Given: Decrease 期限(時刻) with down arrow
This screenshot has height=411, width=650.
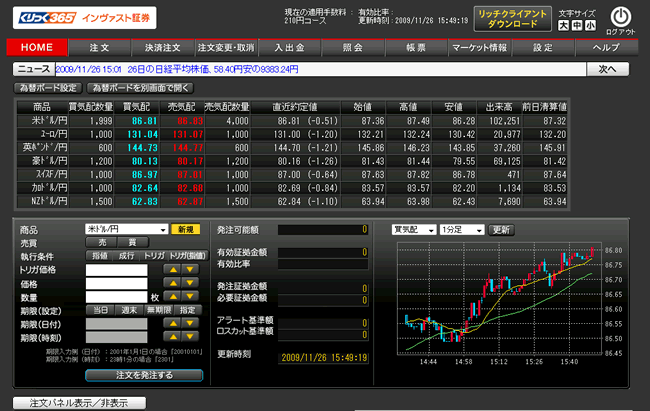Looking at the screenshot, I should coord(190,336).
